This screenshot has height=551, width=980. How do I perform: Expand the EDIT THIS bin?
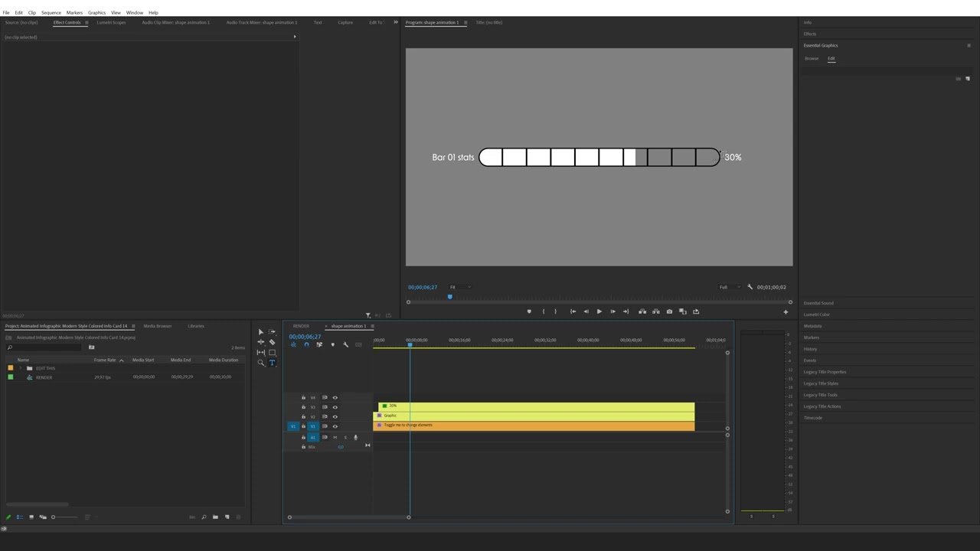pyautogui.click(x=21, y=368)
